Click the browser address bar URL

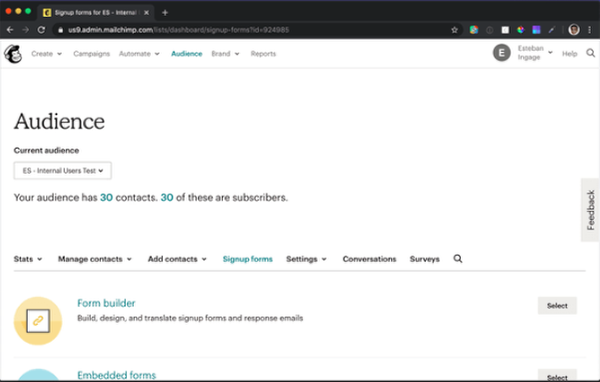[x=179, y=30]
